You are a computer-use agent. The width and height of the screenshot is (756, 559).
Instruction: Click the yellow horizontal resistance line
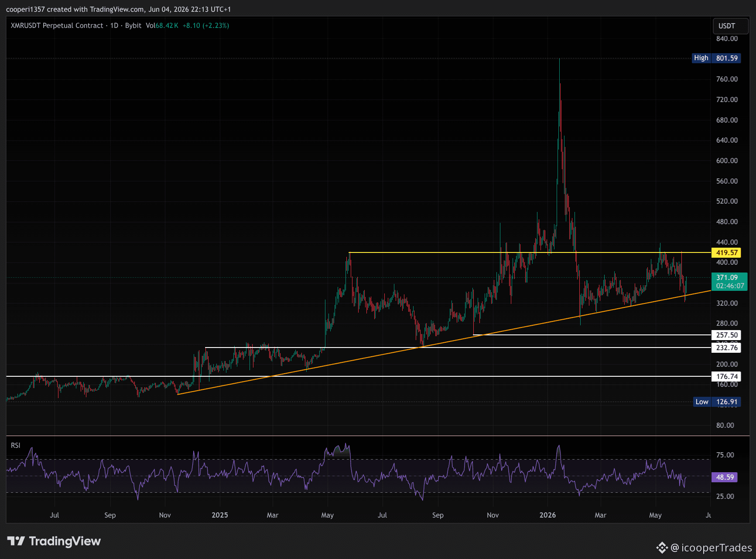coord(530,252)
